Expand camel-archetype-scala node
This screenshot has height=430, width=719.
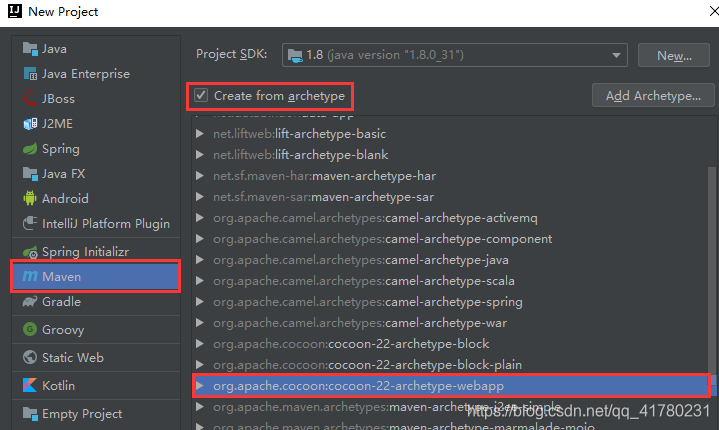pyautogui.click(x=199, y=281)
